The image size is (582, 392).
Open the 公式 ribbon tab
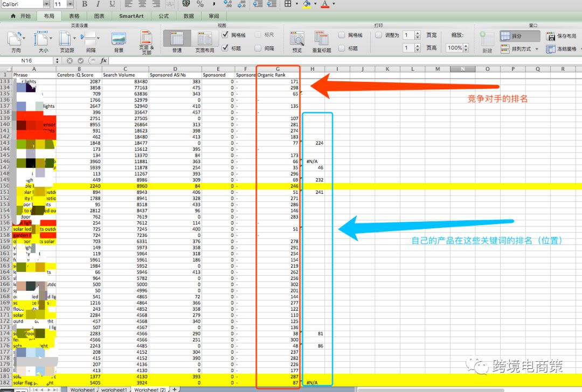pos(163,16)
